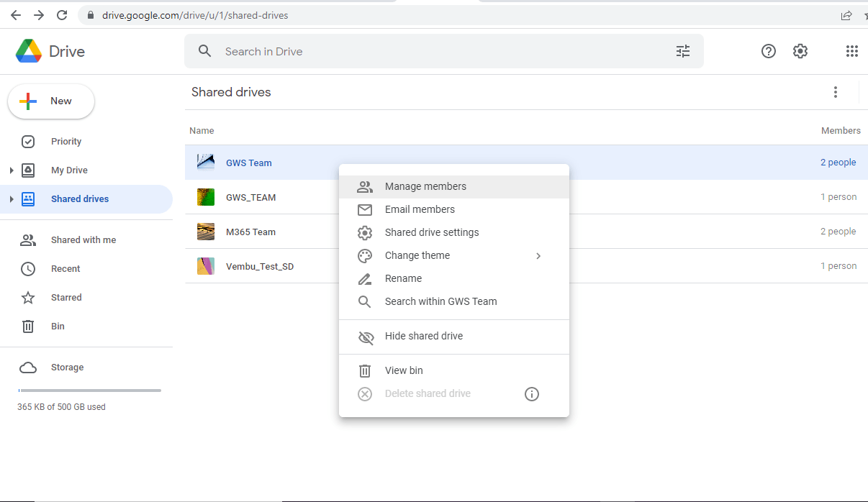Viewport: 868px width, 502px height.
Task: Reload the browser page
Action: [x=62, y=15]
